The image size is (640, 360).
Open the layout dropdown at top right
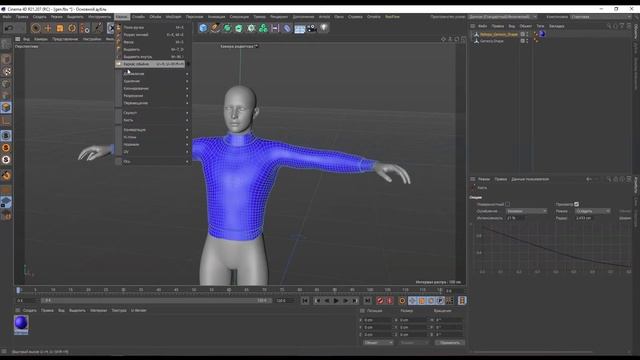coord(600,17)
